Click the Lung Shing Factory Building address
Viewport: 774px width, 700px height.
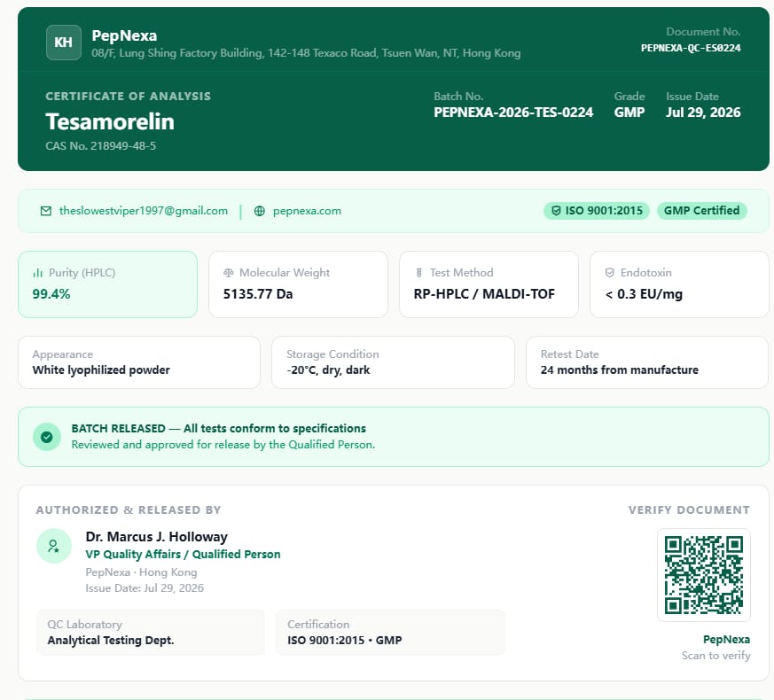click(306, 53)
